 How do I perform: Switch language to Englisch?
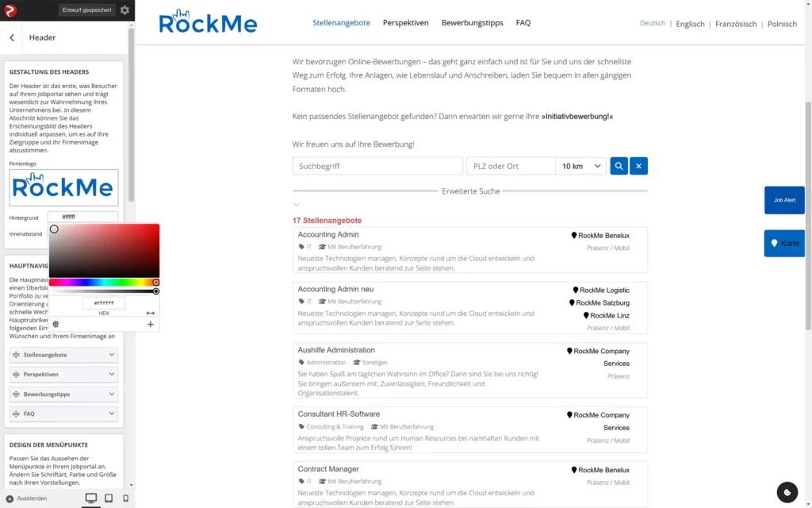click(x=690, y=24)
